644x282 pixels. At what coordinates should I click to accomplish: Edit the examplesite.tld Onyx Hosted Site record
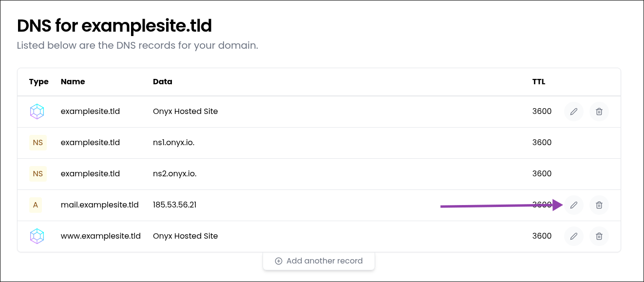[x=574, y=112]
